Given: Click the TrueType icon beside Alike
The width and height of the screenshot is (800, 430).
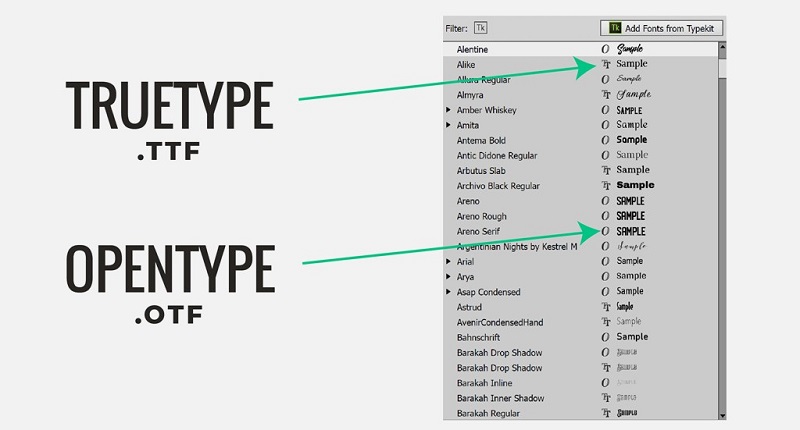Looking at the screenshot, I should tap(605, 64).
